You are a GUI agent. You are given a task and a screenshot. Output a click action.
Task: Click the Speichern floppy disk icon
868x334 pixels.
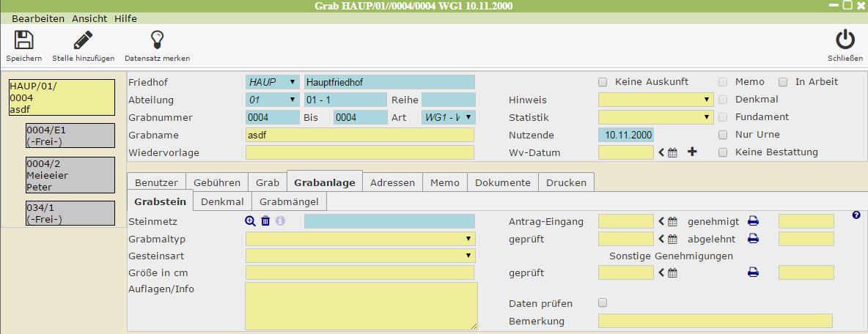click(x=24, y=40)
